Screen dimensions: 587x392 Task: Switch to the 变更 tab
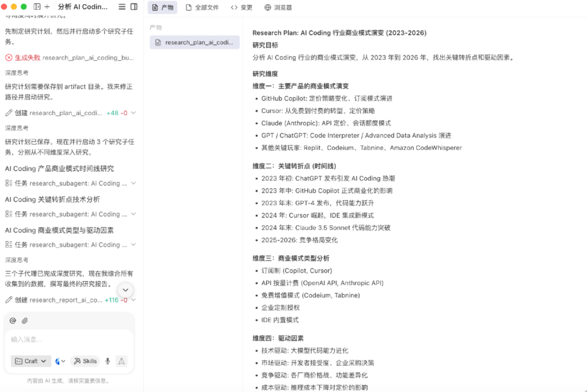pyautogui.click(x=241, y=7)
